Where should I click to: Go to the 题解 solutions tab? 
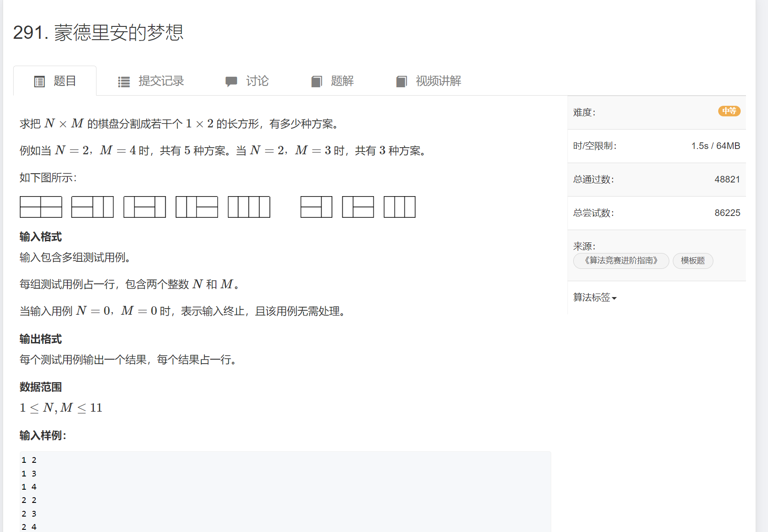[333, 81]
